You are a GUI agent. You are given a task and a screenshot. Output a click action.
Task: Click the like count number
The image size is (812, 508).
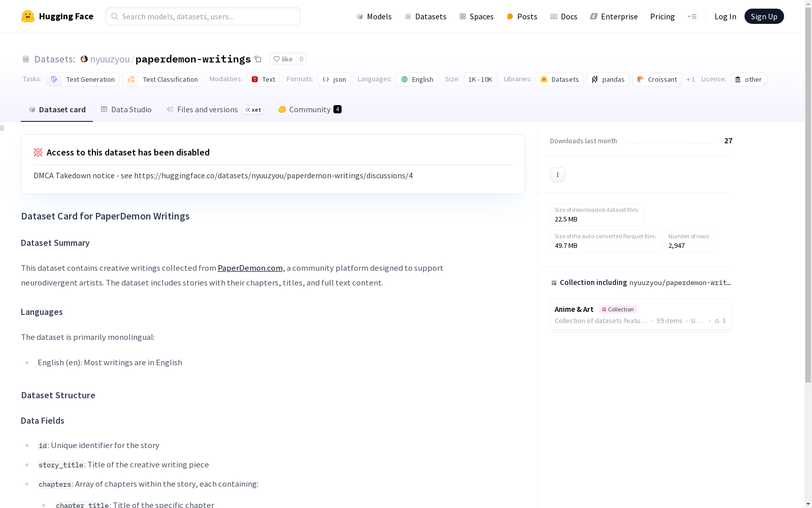[x=301, y=59]
